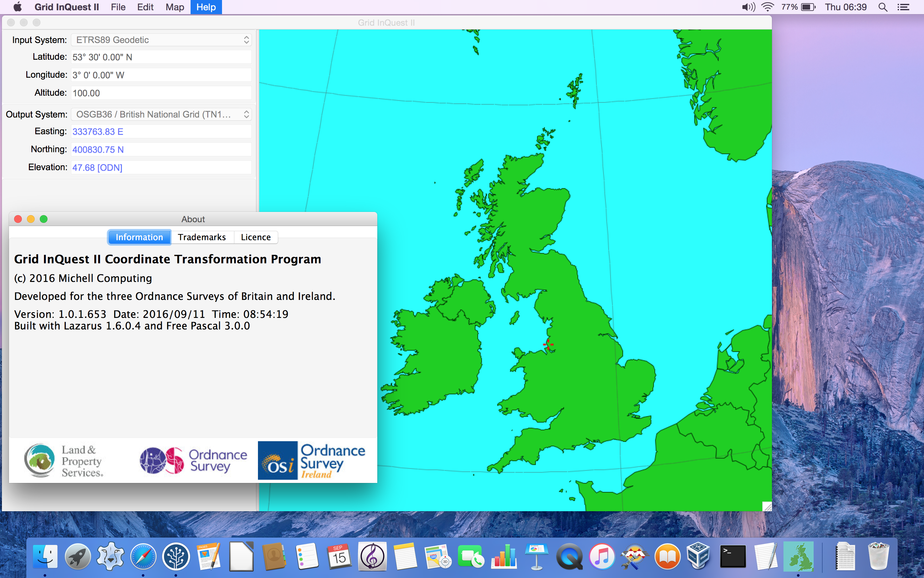
Task: Open VirtualBox from the Dock
Action: (x=698, y=556)
